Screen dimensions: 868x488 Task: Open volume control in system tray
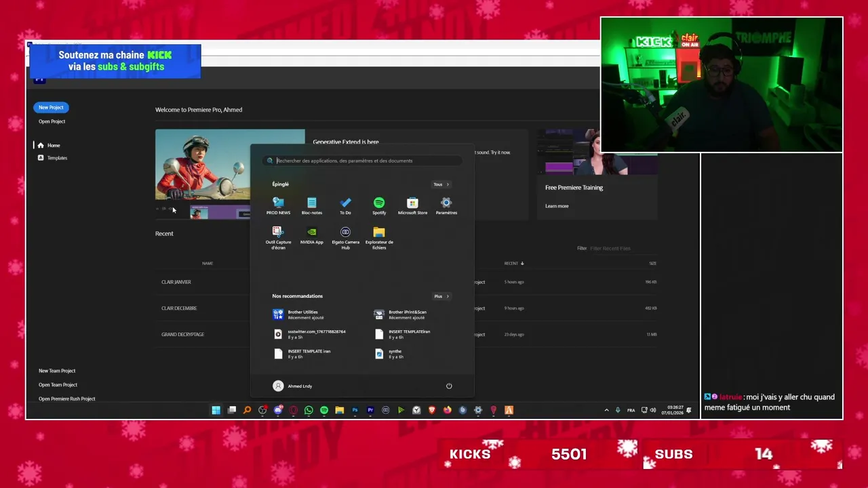click(652, 410)
